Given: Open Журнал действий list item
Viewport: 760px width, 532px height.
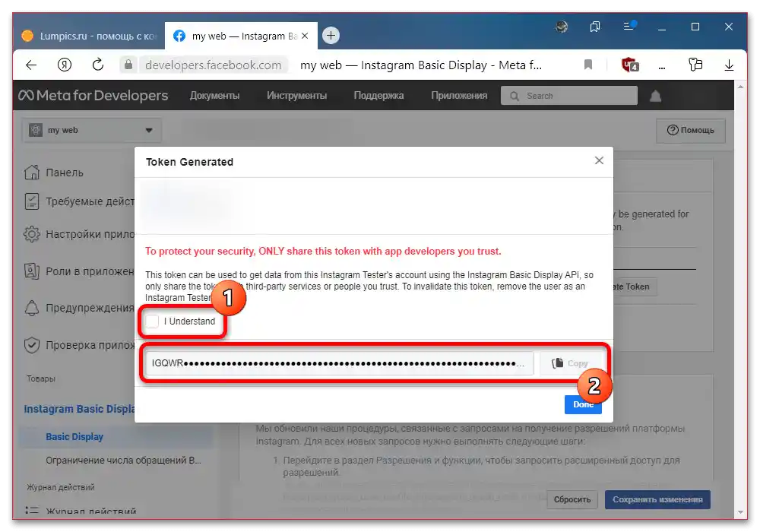Looking at the screenshot, I should tap(81, 511).
